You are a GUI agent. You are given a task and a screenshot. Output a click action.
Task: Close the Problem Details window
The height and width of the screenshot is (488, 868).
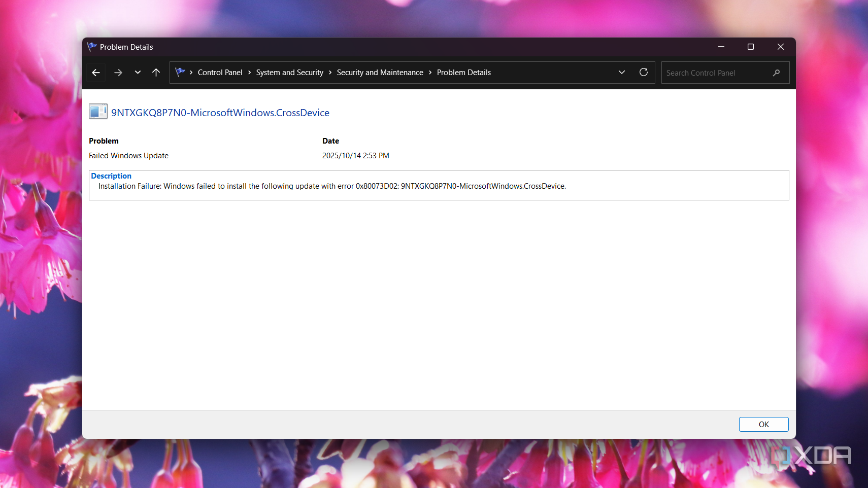pyautogui.click(x=781, y=47)
